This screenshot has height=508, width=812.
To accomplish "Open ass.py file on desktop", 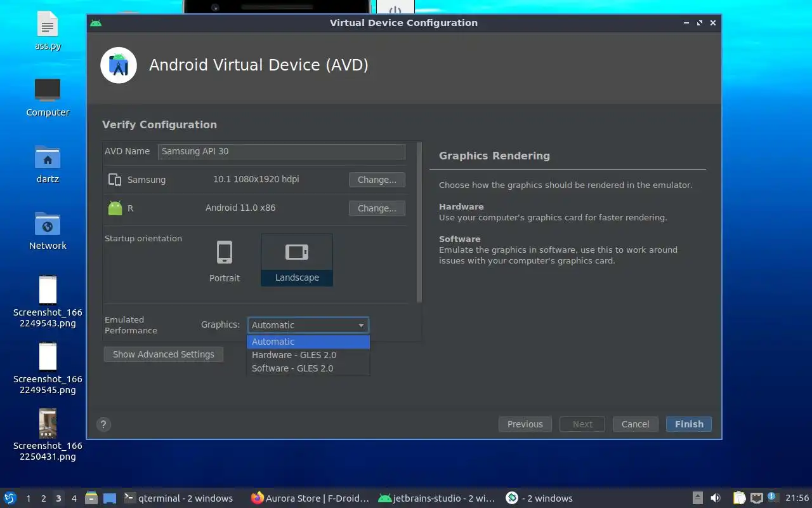I will 48,32.
